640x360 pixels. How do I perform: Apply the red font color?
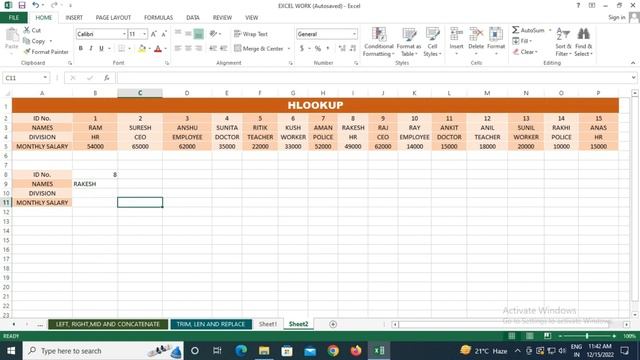(158, 49)
